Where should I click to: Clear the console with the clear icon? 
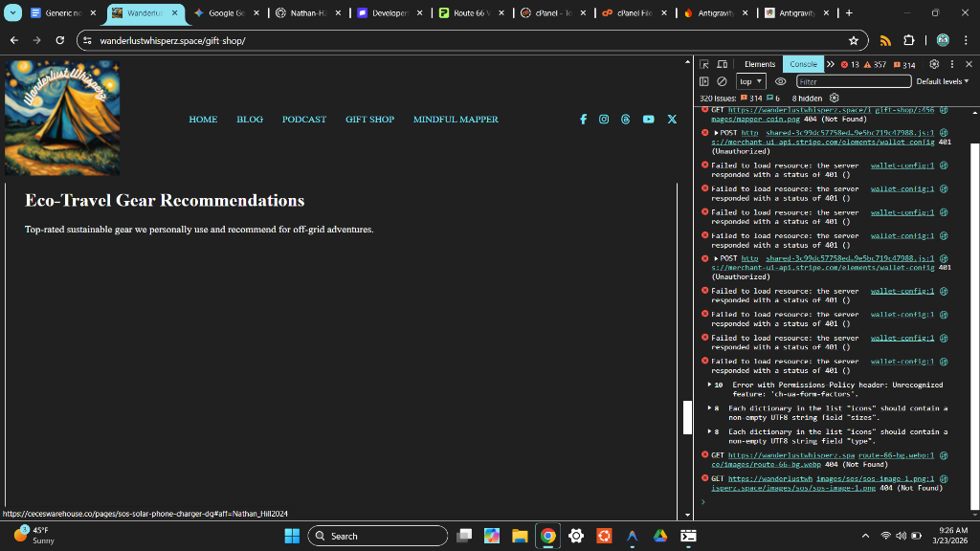pyautogui.click(x=722, y=81)
